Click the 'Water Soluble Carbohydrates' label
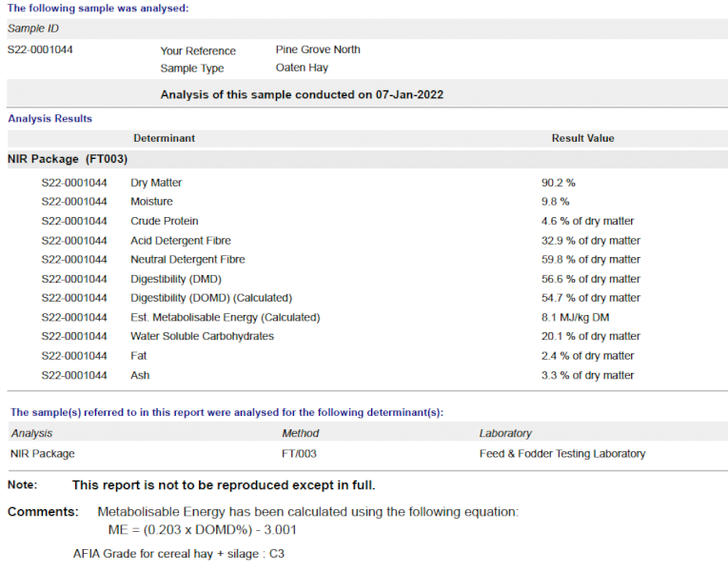 (x=202, y=336)
